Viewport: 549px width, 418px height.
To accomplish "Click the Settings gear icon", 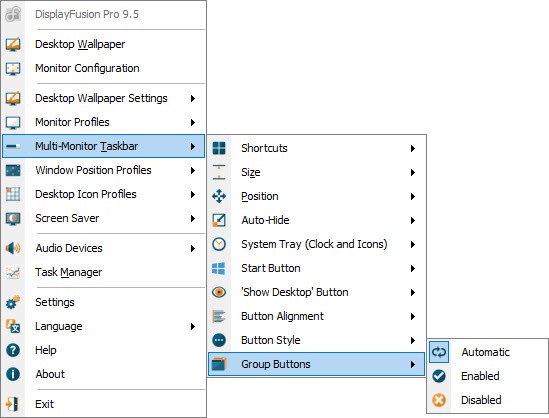I will (13, 302).
